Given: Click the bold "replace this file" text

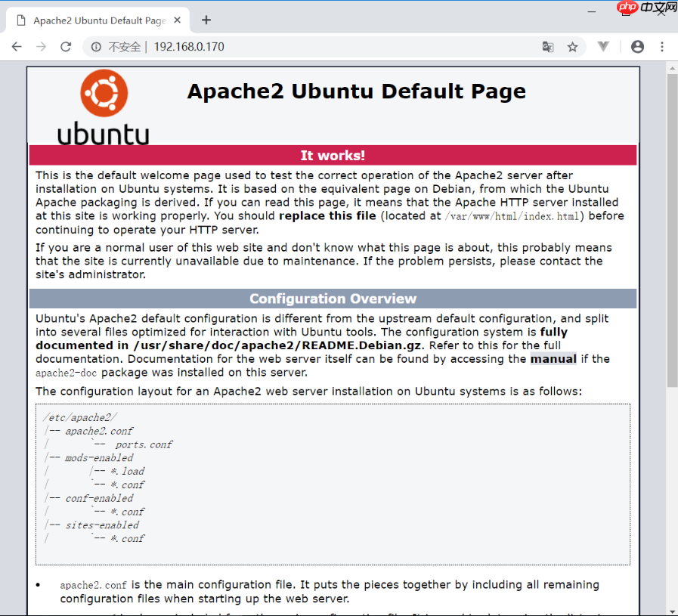Looking at the screenshot, I should 327,215.
